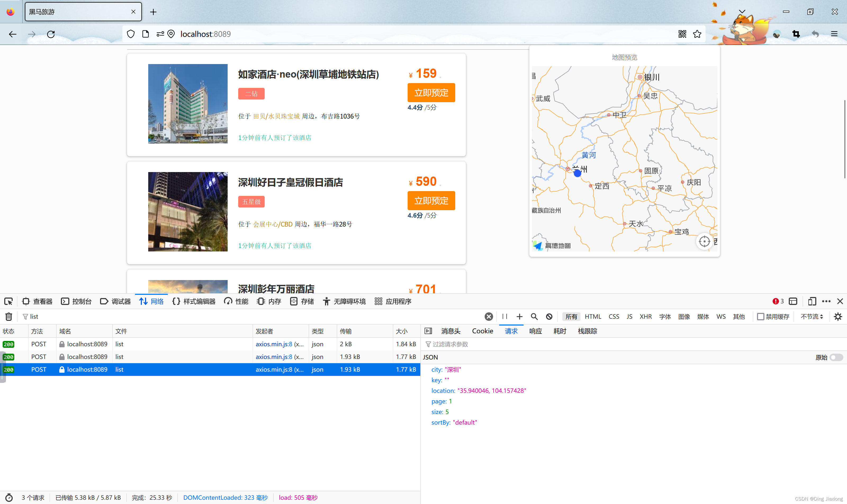The image size is (847, 504).
Task: Click the red error count badge
Action: 778,301
